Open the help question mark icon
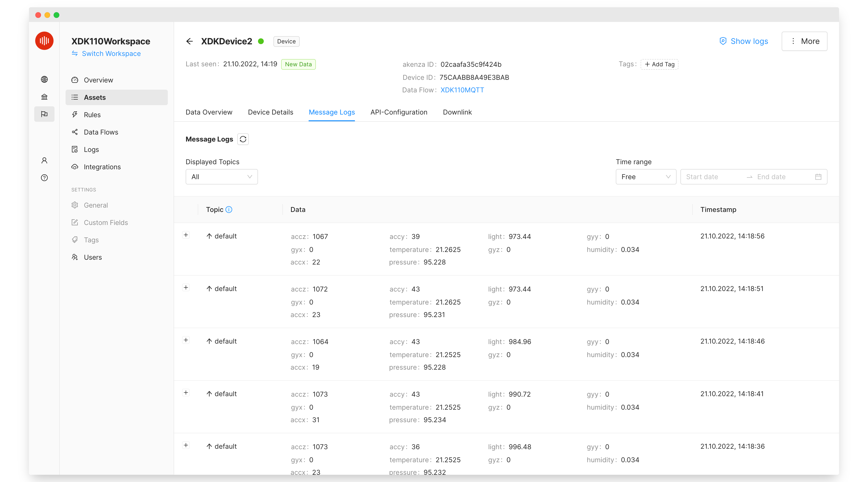868x482 pixels. click(44, 178)
